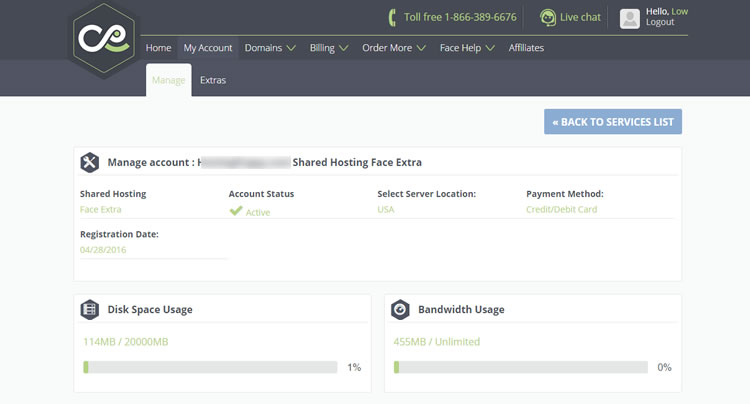Expand the Domains dropdown menu
Screen dimensions: 750x404
tap(270, 47)
